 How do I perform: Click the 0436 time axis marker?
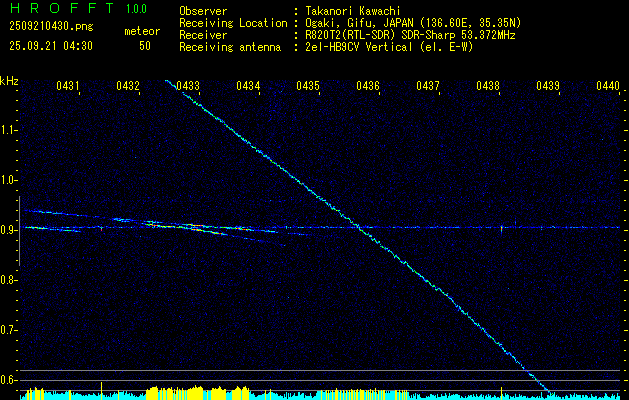click(368, 85)
